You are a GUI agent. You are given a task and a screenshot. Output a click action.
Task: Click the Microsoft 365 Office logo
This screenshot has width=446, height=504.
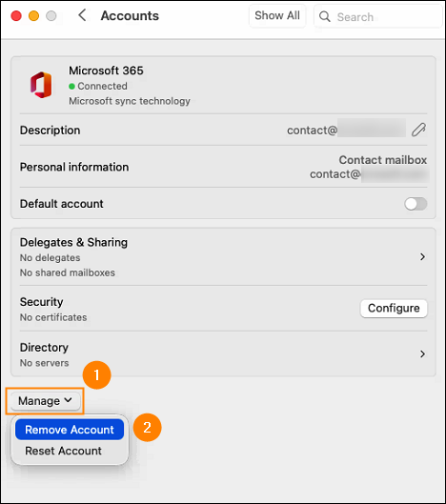click(x=41, y=85)
